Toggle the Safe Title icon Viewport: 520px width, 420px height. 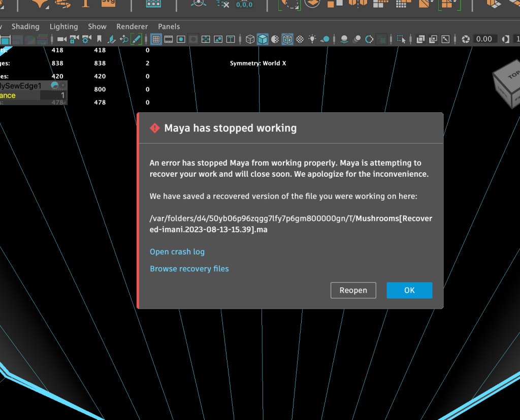(231, 39)
